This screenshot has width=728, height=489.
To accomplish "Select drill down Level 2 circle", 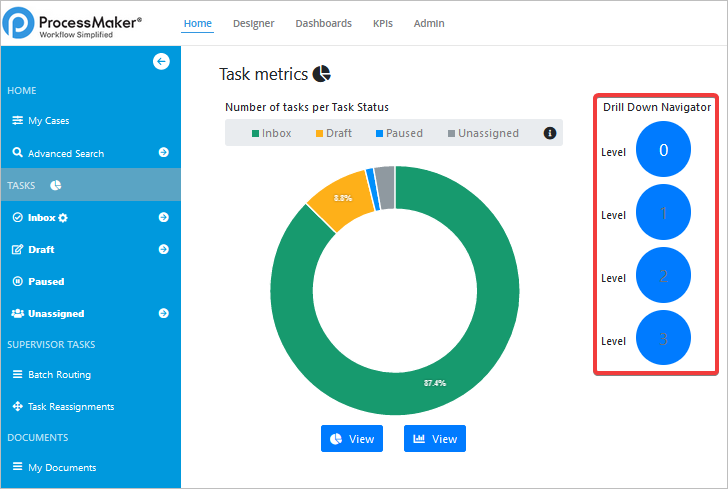I will 663,276.
